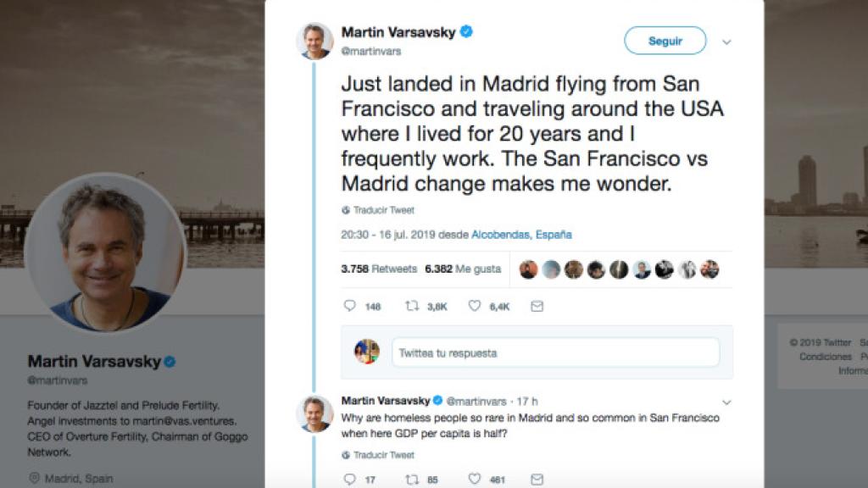Open the dropdown caret next to Seguir
Image resolution: width=868 pixels, height=488 pixels.
[725, 40]
